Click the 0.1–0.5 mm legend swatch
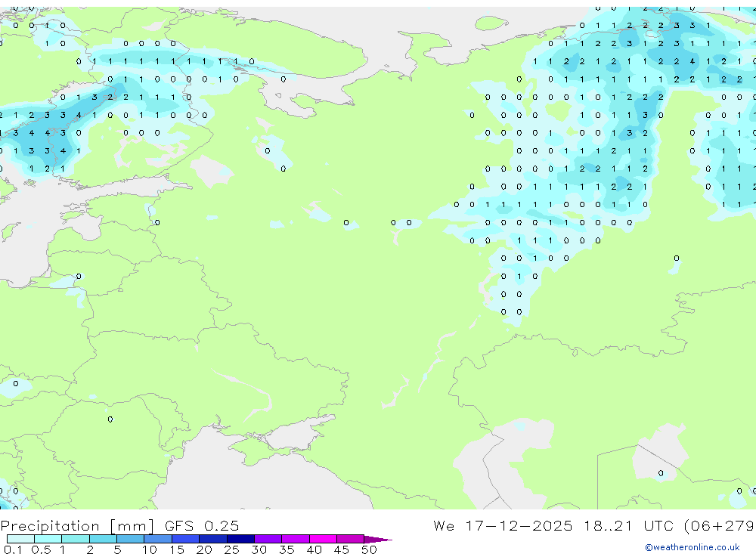Image resolution: width=756 pixels, height=554 pixels. (20, 539)
